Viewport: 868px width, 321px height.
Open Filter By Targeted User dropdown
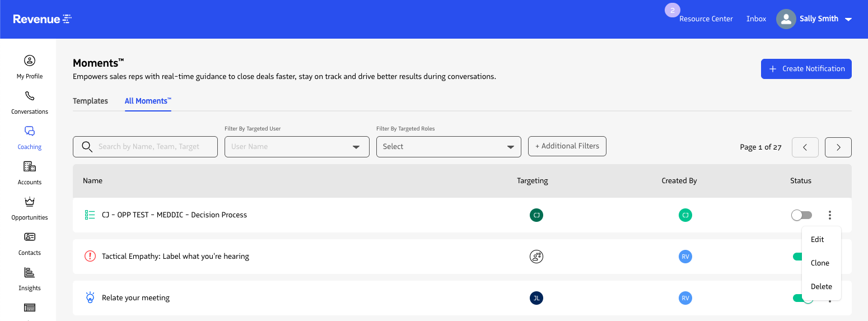[297, 147]
